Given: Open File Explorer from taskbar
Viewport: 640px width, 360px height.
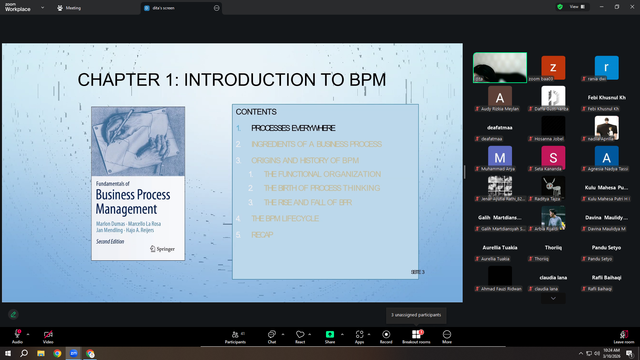Looking at the screenshot, I should pos(41,353).
